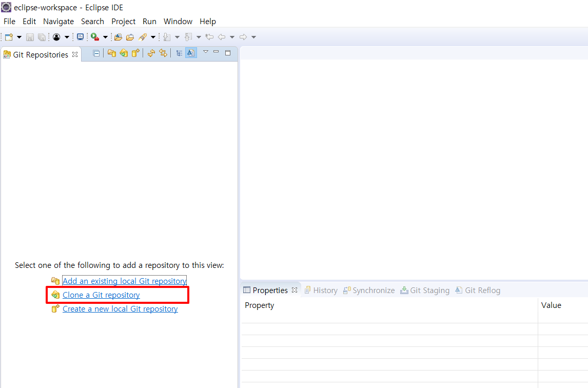588x388 pixels.
Task: Click the Forward navigation arrow
Action: (x=243, y=37)
